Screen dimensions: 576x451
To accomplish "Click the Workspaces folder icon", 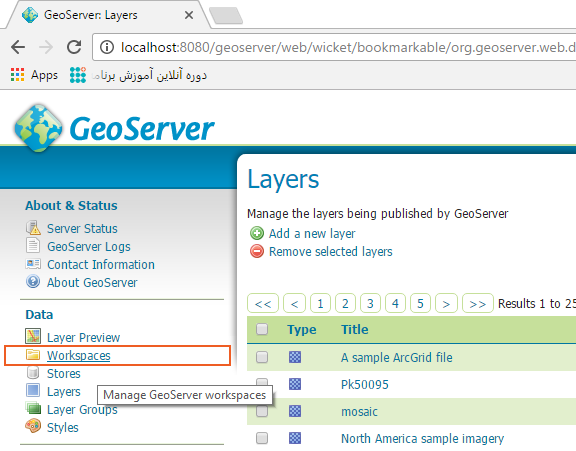I will [x=33, y=354].
